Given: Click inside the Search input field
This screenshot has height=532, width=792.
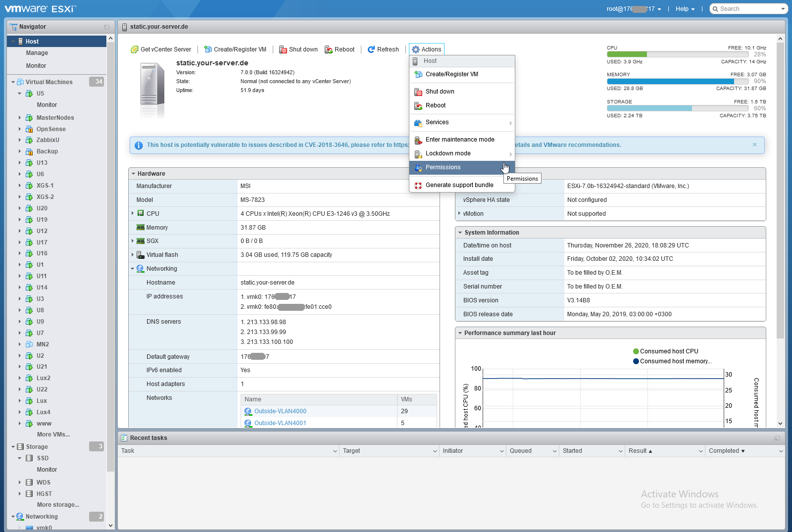Looking at the screenshot, I should pyautogui.click(x=749, y=9).
